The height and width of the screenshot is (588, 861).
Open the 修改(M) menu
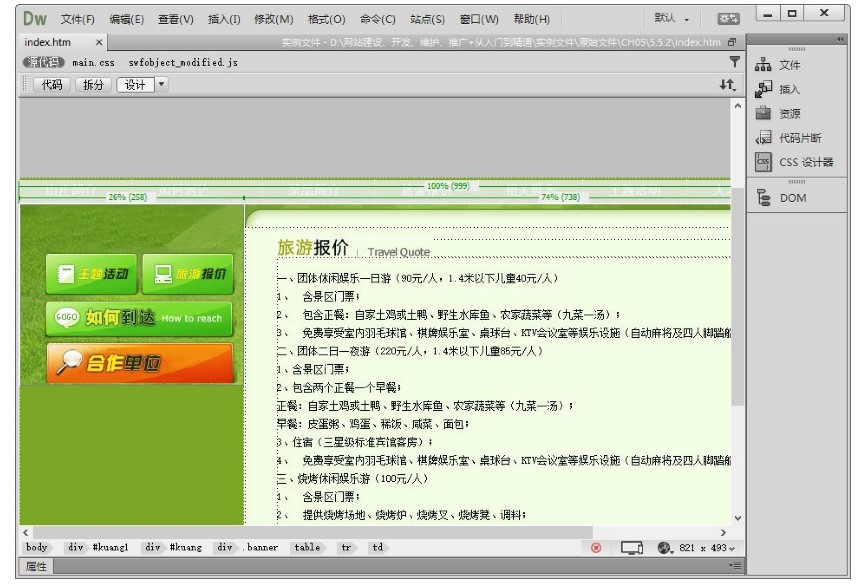click(x=273, y=19)
